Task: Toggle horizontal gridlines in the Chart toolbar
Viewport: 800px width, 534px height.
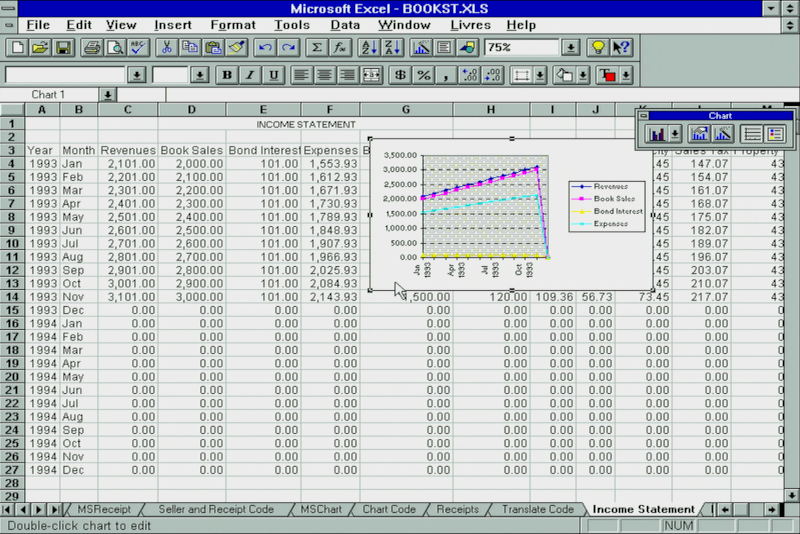Action: [749, 133]
